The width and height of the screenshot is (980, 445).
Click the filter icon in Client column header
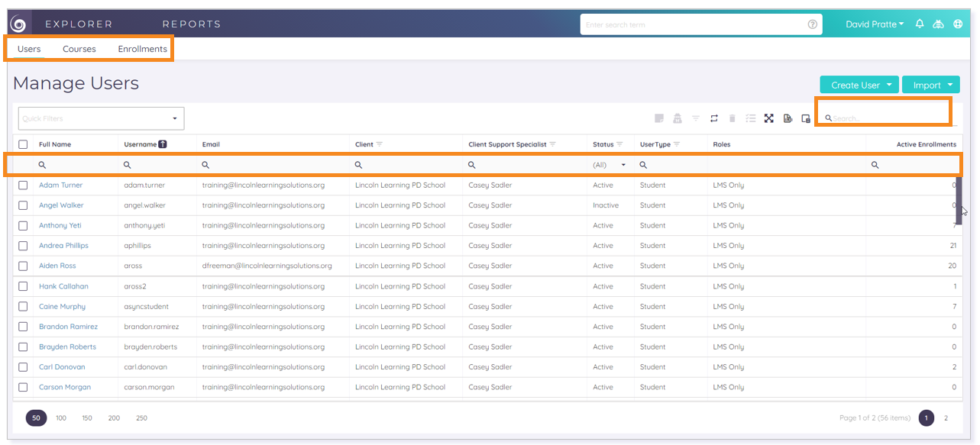[380, 144]
